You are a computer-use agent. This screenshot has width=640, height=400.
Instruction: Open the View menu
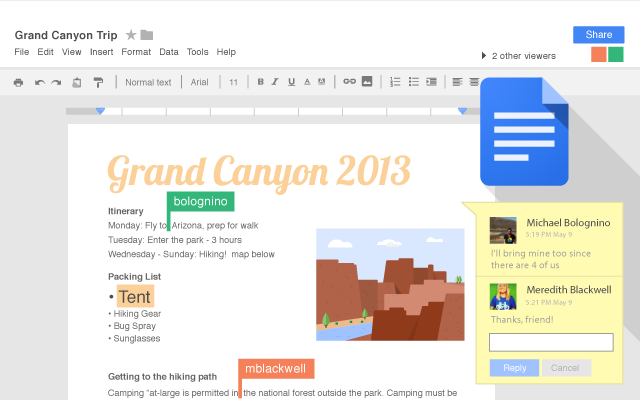[x=71, y=52]
